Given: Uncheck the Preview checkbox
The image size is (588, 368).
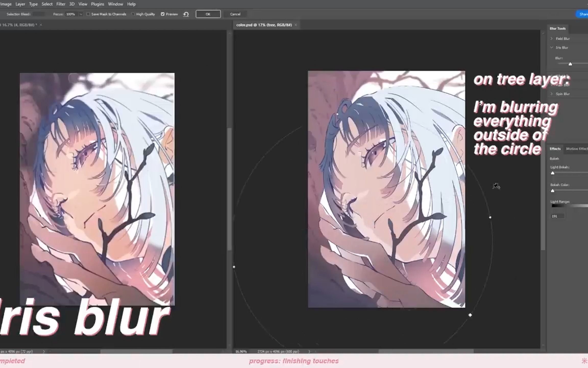Looking at the screenshot, I should click(x=163, y=14).
